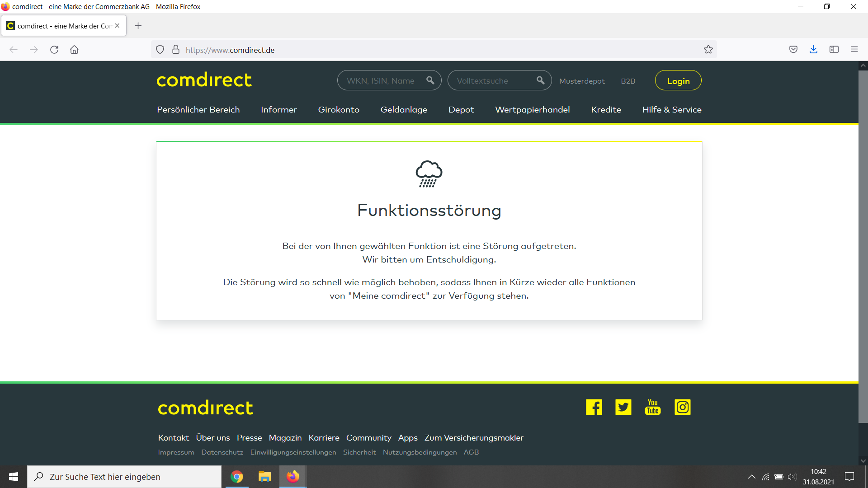
Task: Show hidden system tray icons chevron
Action: click(751, 477)
